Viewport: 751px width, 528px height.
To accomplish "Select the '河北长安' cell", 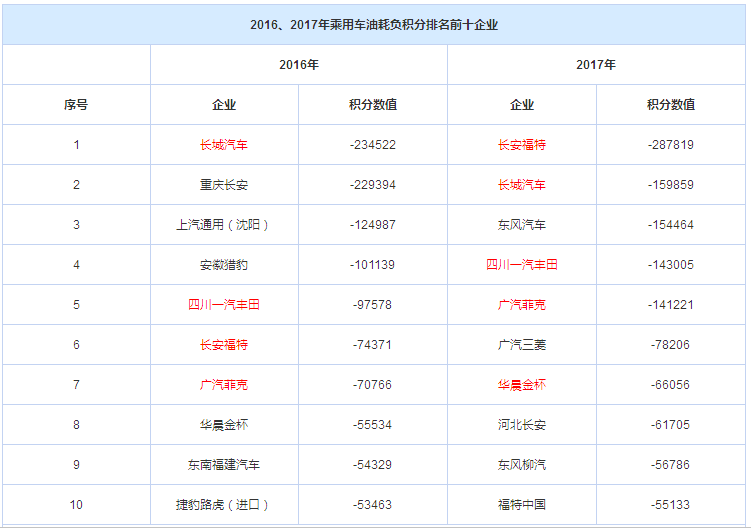I will point(522,425).
